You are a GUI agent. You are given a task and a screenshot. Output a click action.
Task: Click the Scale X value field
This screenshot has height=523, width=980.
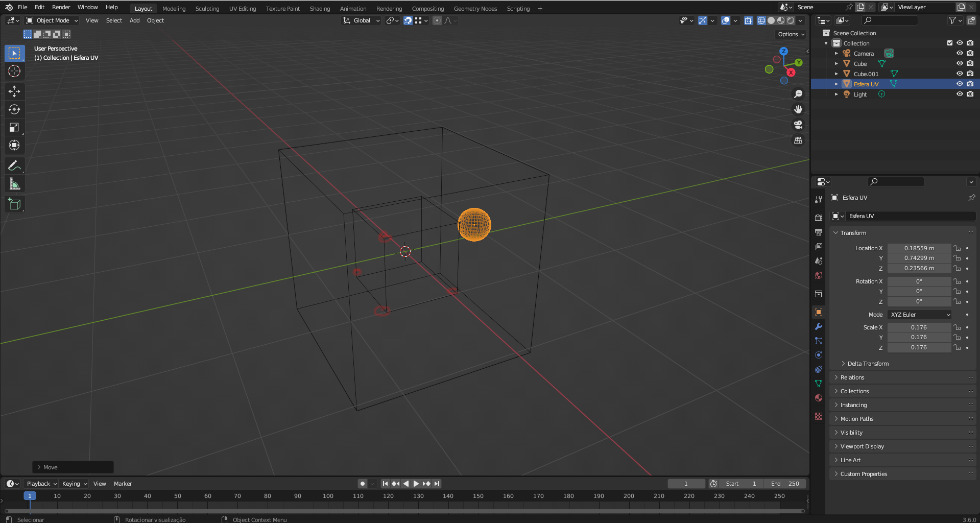(919, 327)
